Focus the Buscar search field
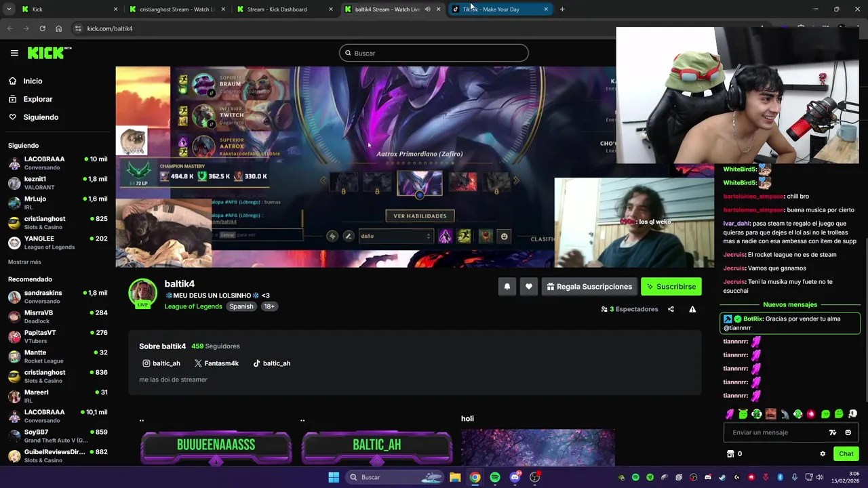 pos(434,53)
